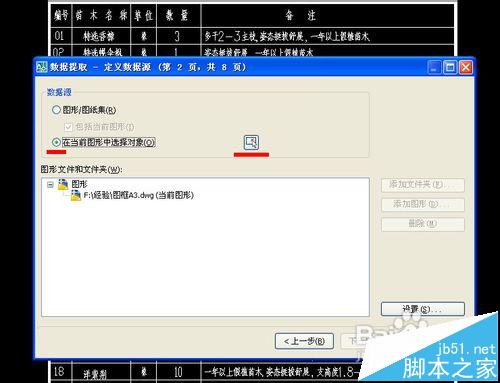Click the data extraction dialog title icon
The height and width of the screenshot is (383, 500).
tap(42, 67)
